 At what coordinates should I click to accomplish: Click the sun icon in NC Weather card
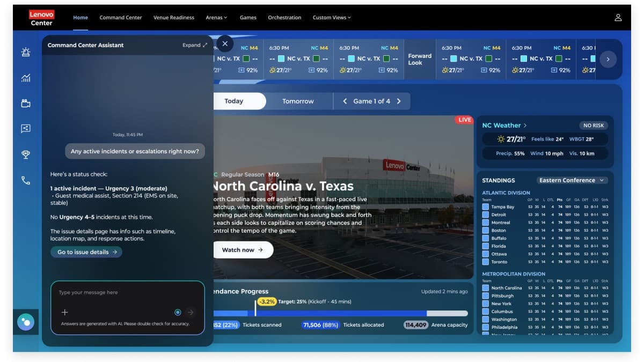pyautogui.click(x=501, y=139)
